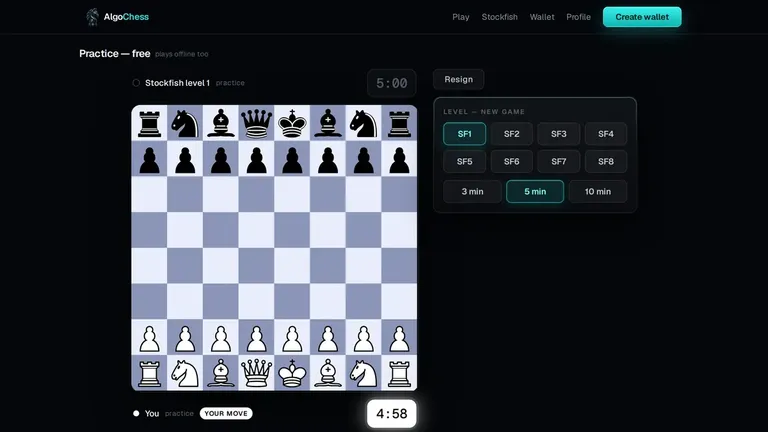This screenshot has width=768, height=432.
Task: Click the black bishop on f8
Action: pyautogui.click(x=328, y=123)
